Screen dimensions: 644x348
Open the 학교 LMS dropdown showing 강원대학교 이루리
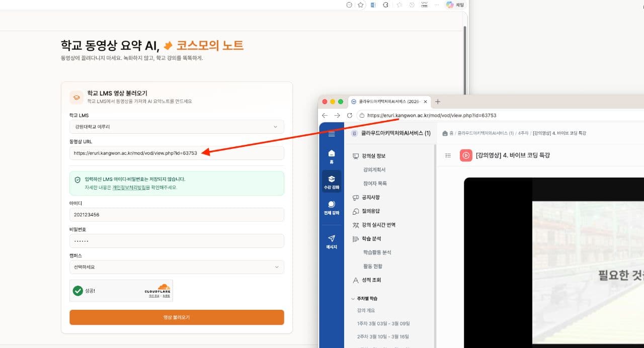pos(177,127)
